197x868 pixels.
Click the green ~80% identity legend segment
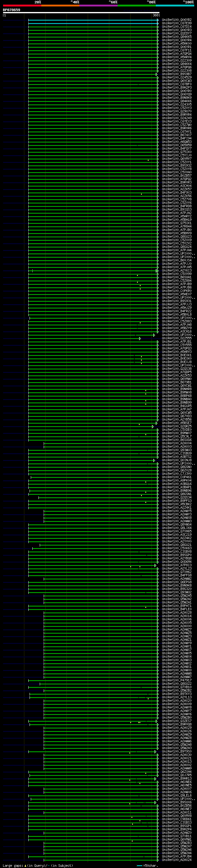coord(137,6)
